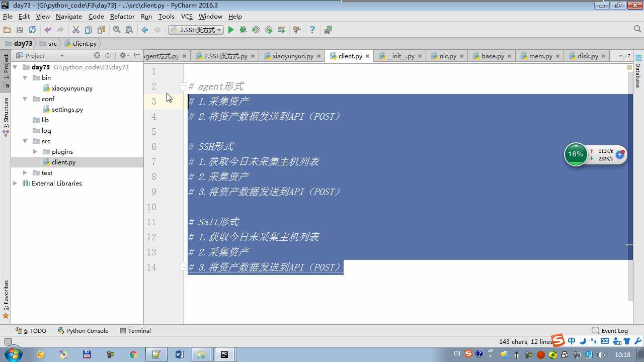Screen dimensions: 644x362
Task: Open Project panel gear settings
Action: (x=123, y=56)
